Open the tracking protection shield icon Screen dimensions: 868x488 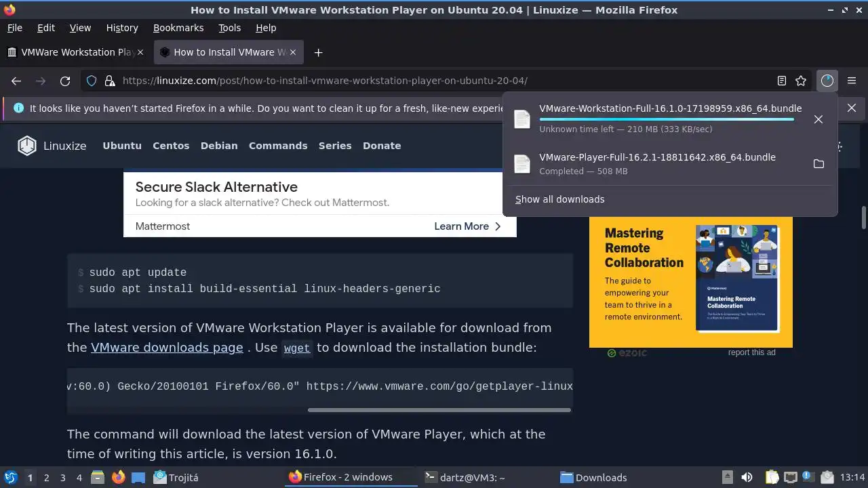92,81
